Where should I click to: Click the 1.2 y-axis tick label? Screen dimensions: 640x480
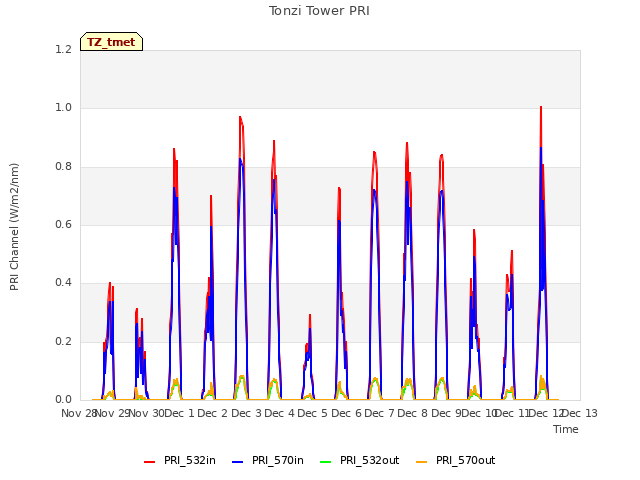point(63,49)
